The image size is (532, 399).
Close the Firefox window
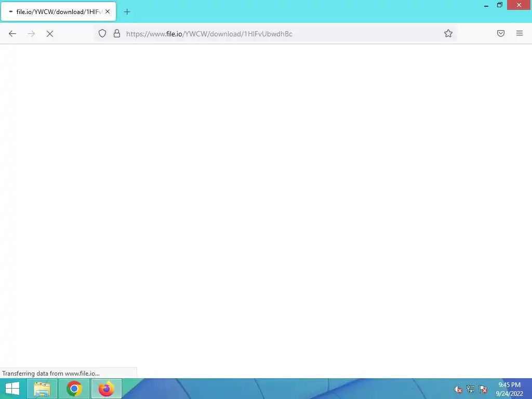tap(519, 5)
